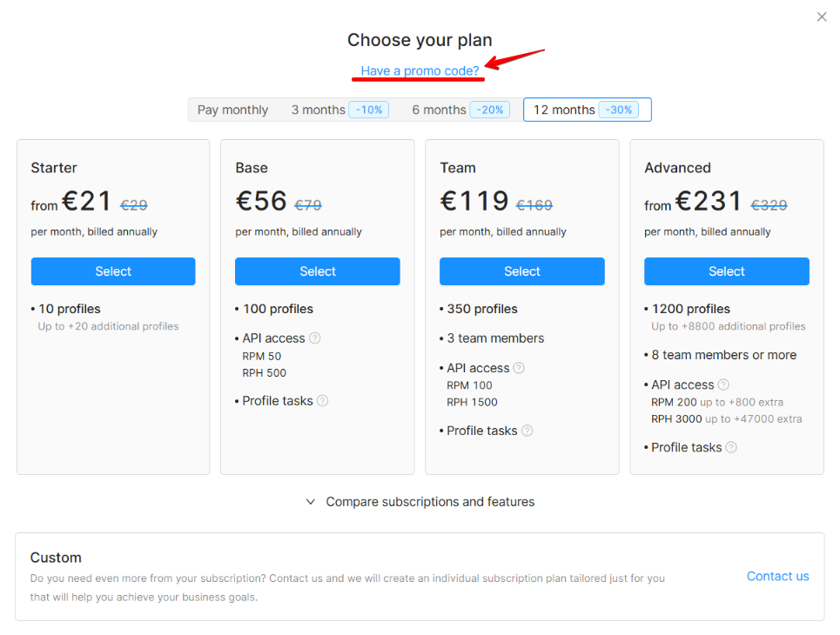
Task: Select the Starter plan
Action: pyautogui.click(x=113, y=271)
